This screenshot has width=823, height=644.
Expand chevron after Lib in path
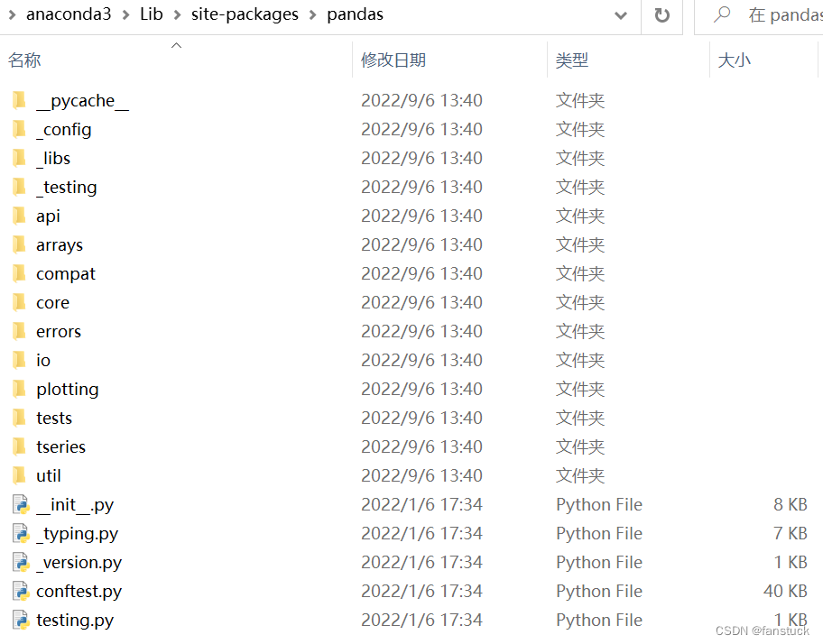178,14
